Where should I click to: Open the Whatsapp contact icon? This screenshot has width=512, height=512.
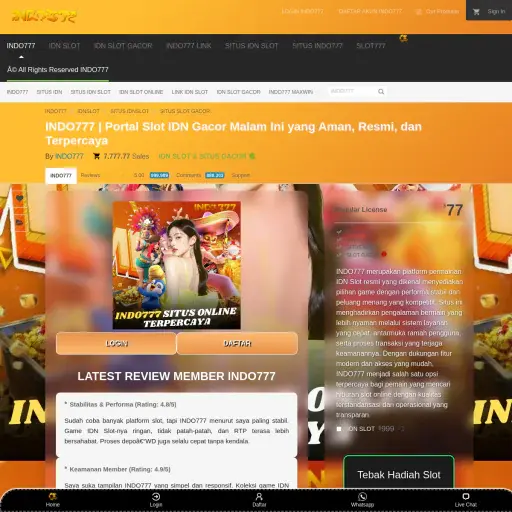pos(362,497)
